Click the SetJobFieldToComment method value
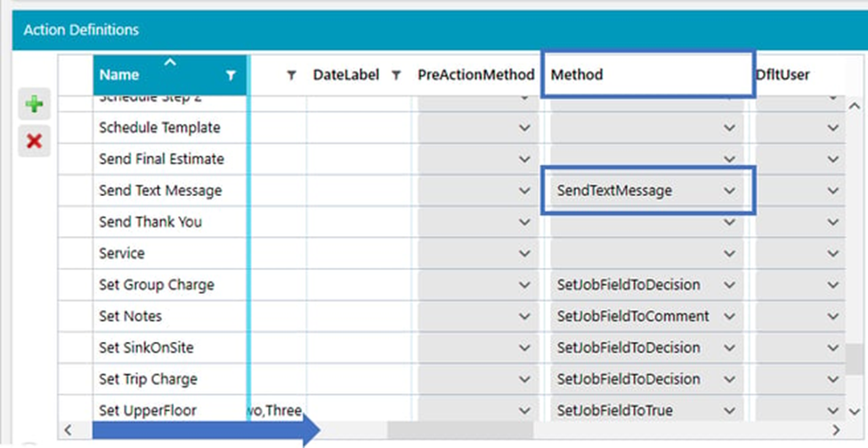868x448 pixels. [633, 316]
